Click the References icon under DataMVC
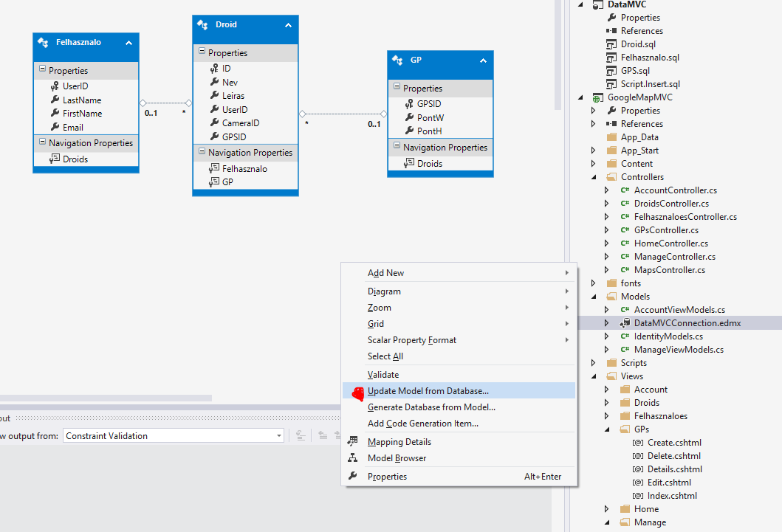Viewport: 782px width, 532px height. point(611,31)
